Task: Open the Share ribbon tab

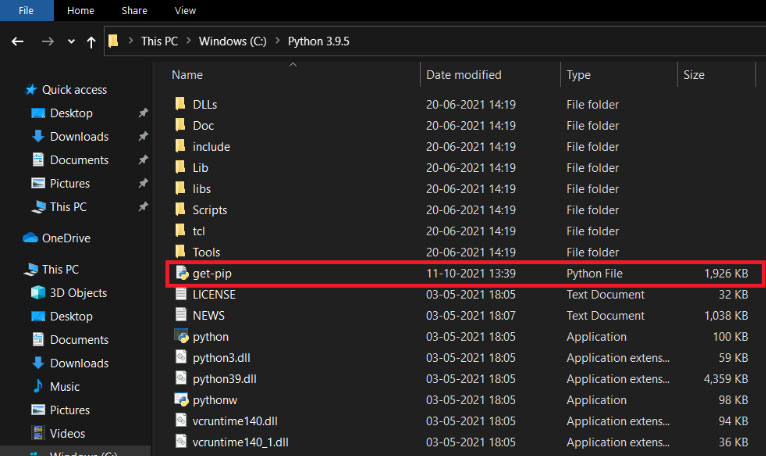Action: click(x=134, y=10)
